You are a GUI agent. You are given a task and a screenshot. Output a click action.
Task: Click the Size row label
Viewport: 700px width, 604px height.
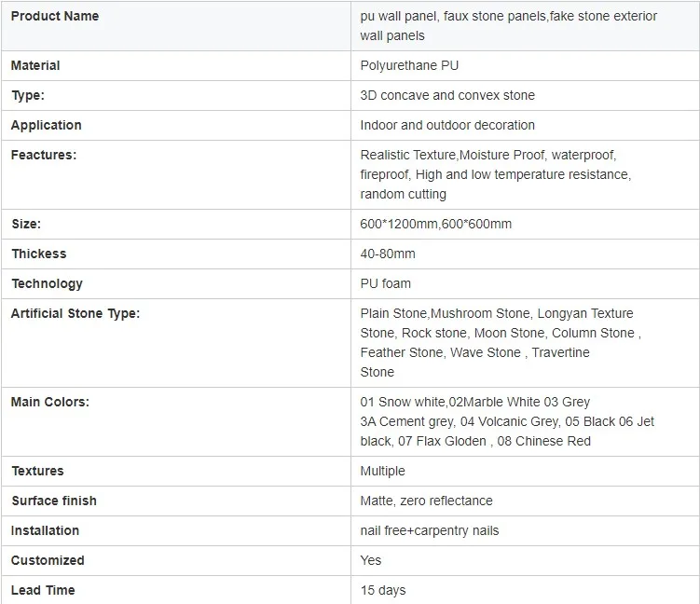click(26, 224)
